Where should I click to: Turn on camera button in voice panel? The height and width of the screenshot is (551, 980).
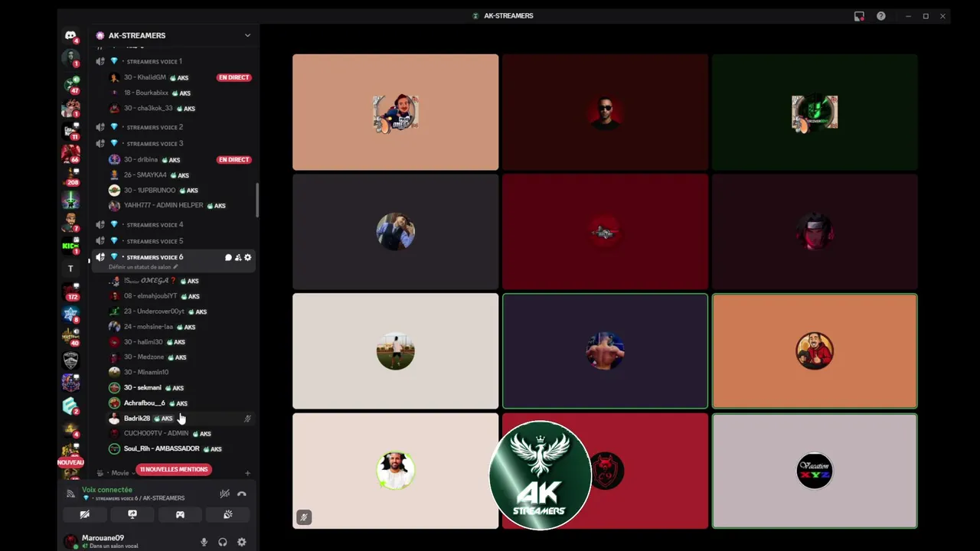85,514
